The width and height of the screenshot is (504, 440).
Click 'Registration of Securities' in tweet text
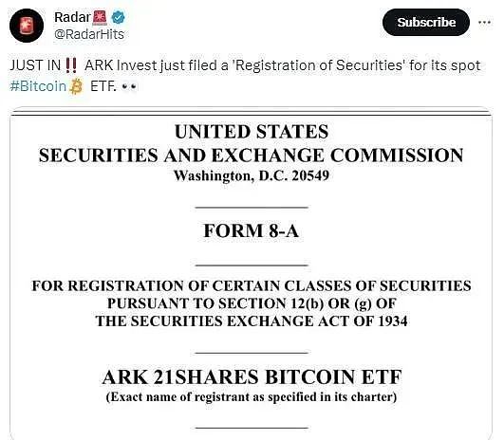pos(319,65)
